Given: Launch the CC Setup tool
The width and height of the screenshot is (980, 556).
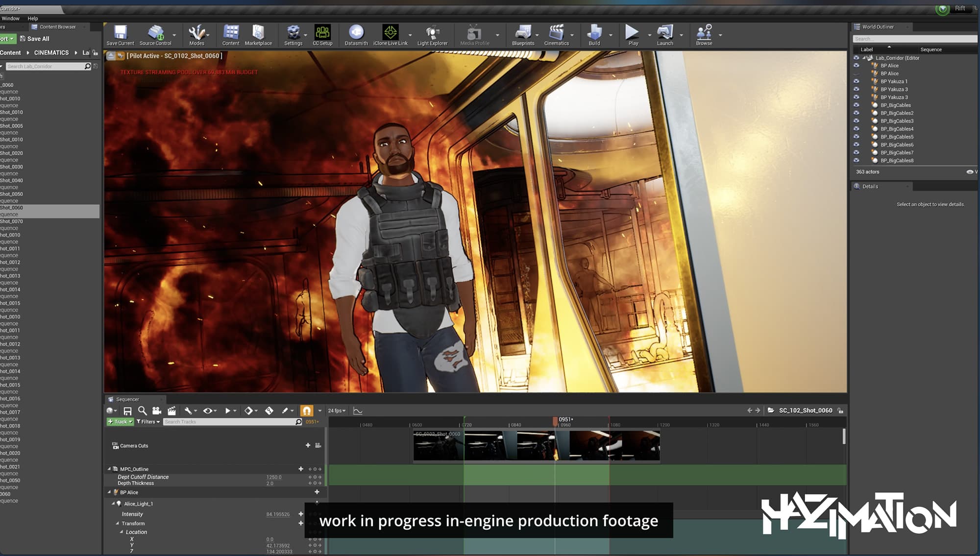Looking at the screenshot, I should (322, 35).
